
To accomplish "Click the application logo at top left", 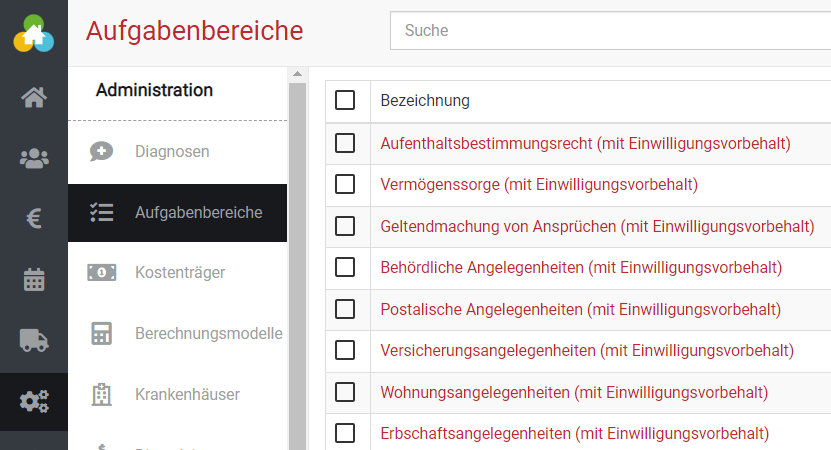I will coord(34,34).
